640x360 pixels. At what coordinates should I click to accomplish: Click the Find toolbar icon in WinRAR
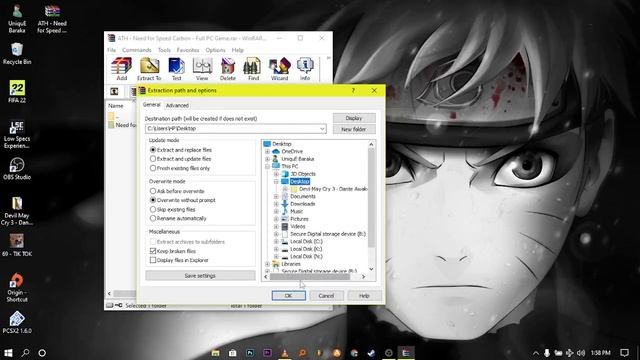(253, 69)
